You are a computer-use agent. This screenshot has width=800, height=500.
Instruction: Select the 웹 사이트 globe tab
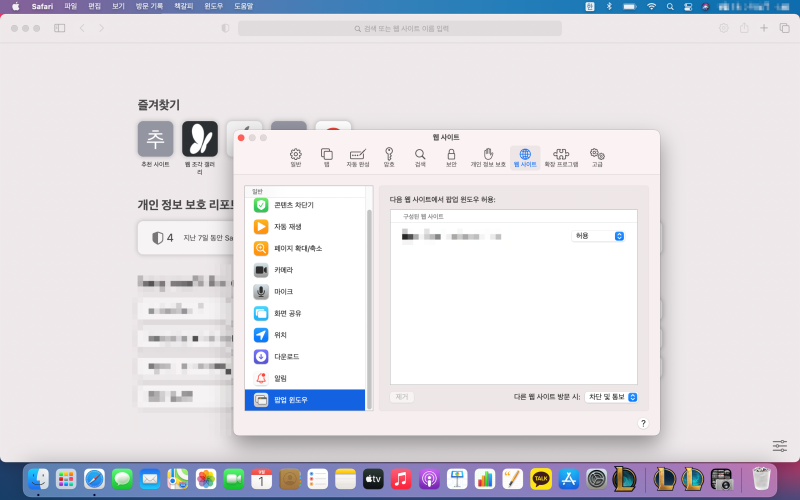tap(525, 158)
